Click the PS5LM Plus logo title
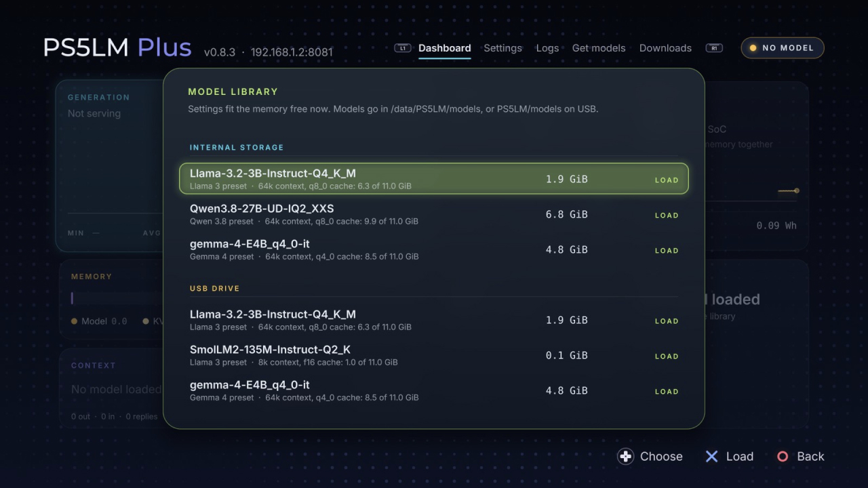868x488 pixels. [x=117, y=47]
